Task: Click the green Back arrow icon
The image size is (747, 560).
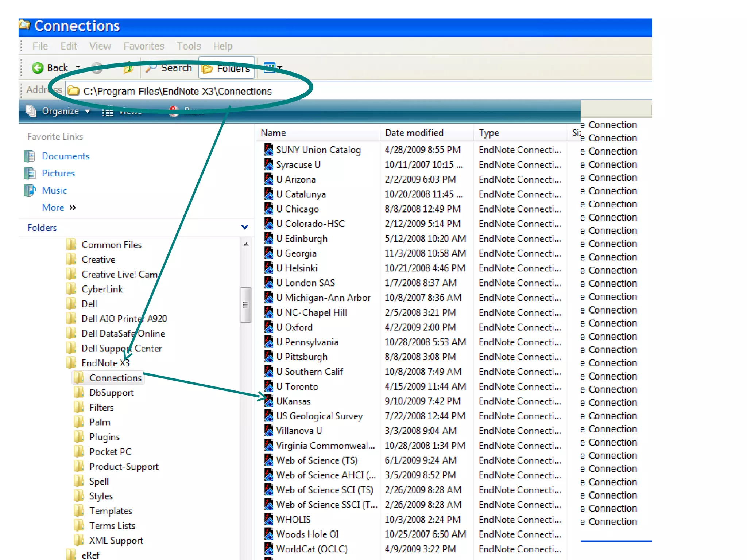Action: (x=38, y=68)
